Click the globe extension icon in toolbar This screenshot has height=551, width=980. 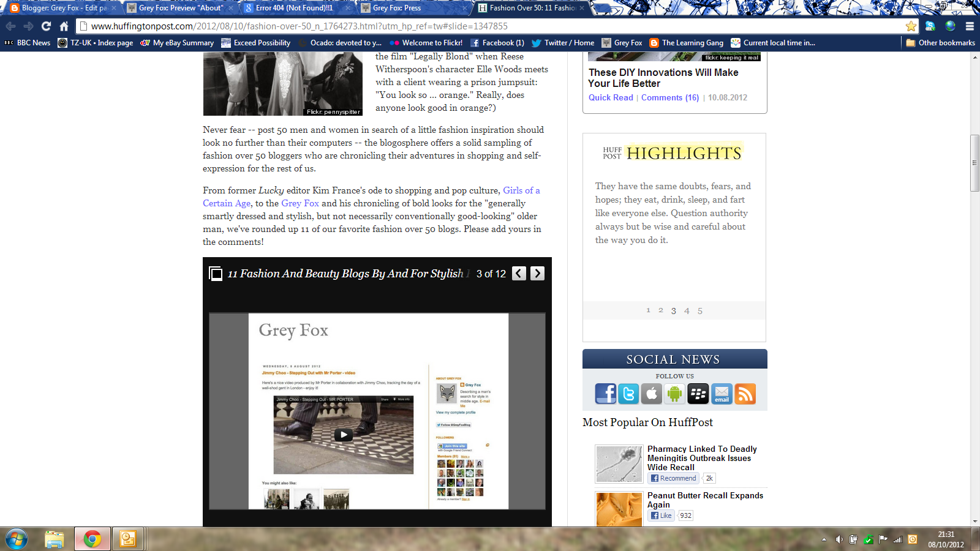pyautogui.click(x=950, y=26)
